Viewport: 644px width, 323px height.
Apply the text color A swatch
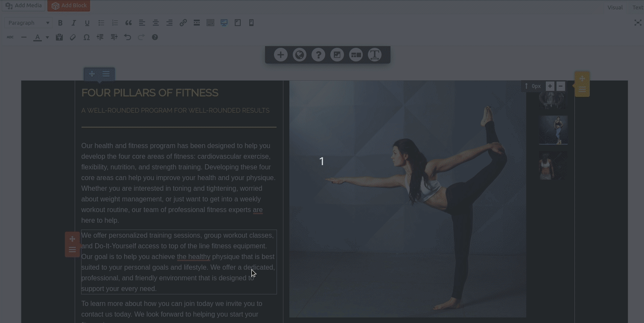tap(38, 38)
